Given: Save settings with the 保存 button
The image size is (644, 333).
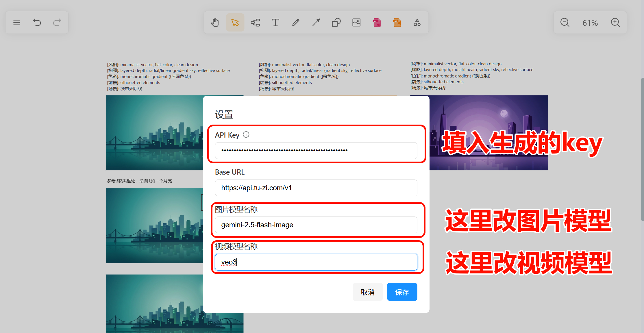Looking at the screenshot, I should (402, 292).
